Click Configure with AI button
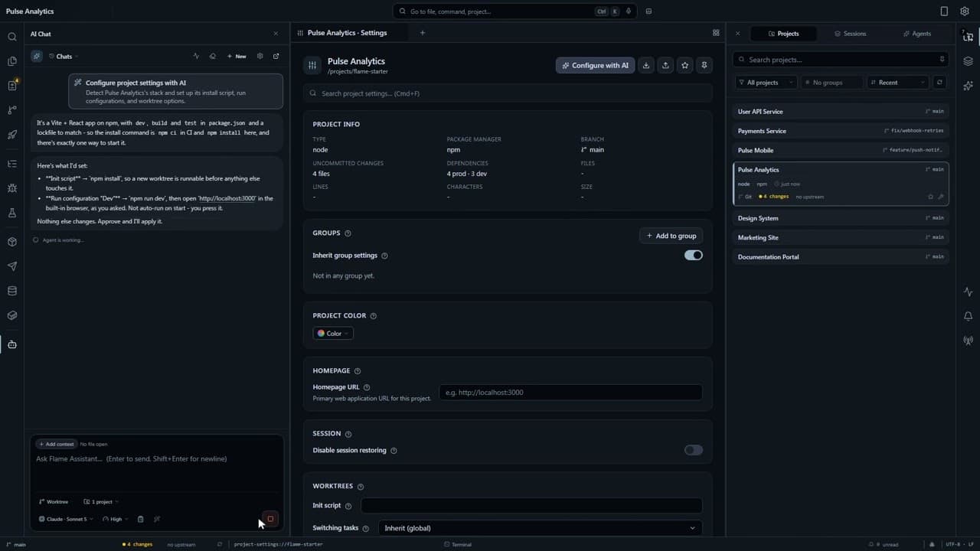 pyautogui.click(x=595, y=65)
